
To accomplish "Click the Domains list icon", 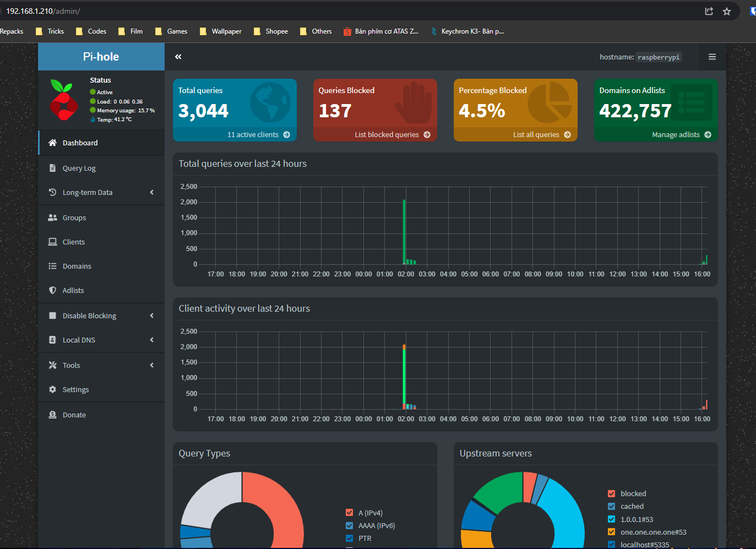I will (52, 266).
